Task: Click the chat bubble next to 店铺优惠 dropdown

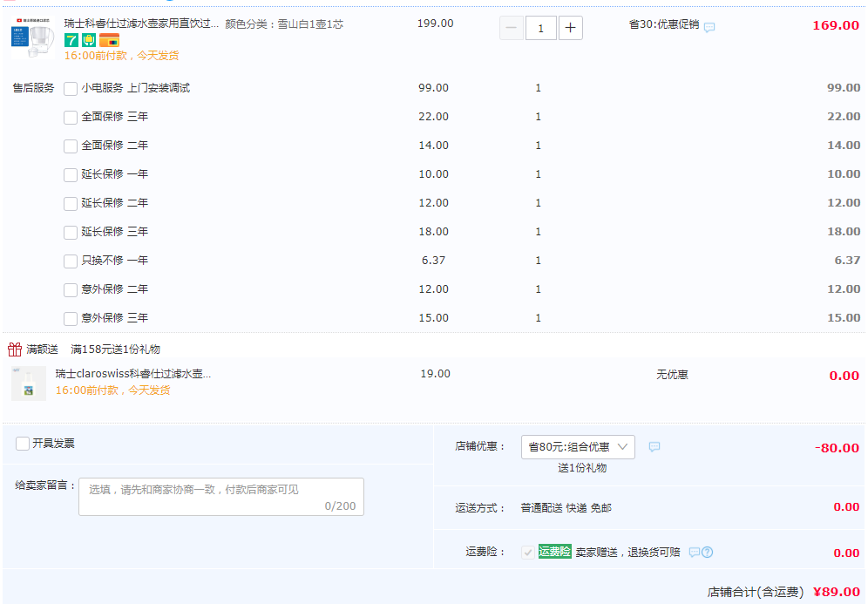Action: click(654, 447)
